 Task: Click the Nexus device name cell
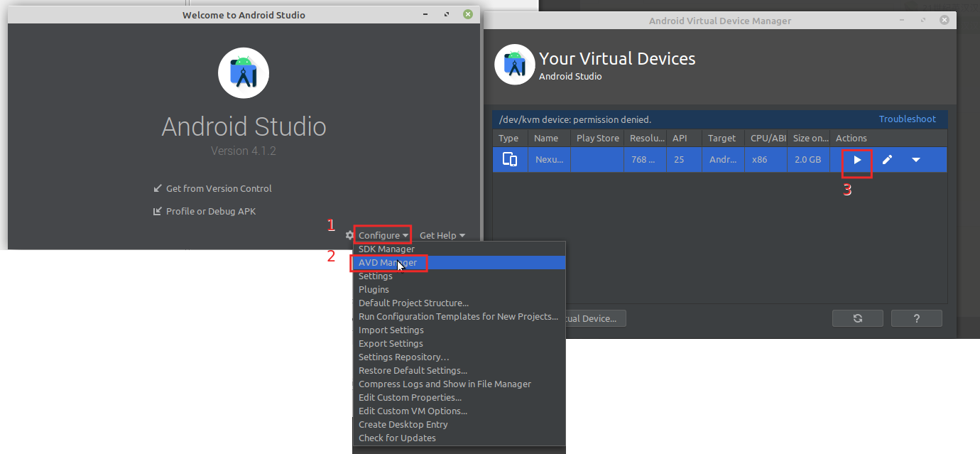click(549, 160)
